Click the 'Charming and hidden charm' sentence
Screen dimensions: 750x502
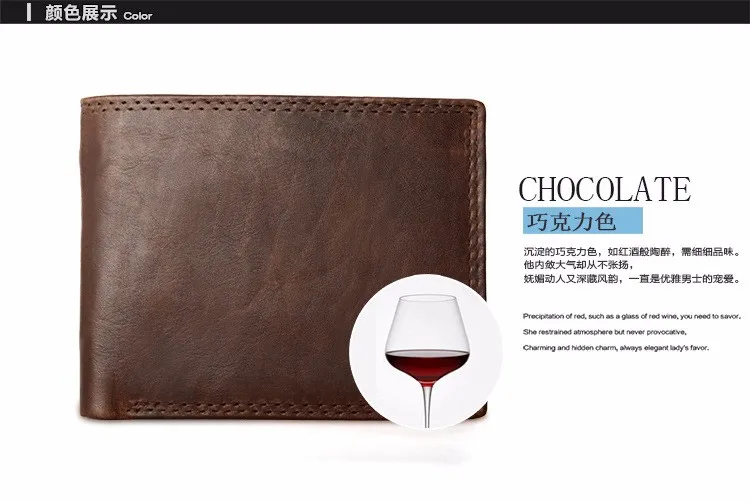click(x=616, y=348)
